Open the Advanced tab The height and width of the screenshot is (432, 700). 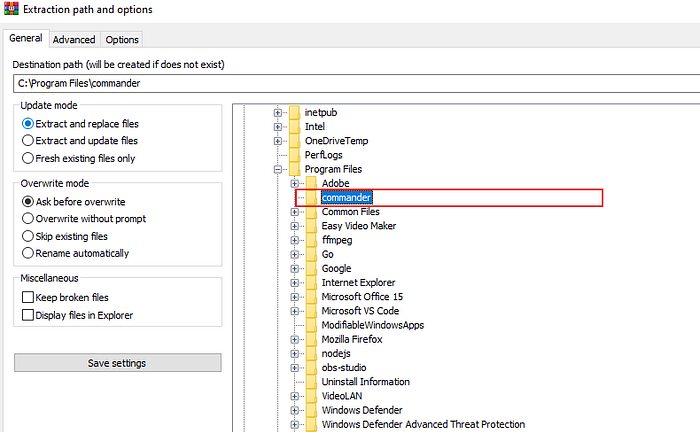[74, 40]
